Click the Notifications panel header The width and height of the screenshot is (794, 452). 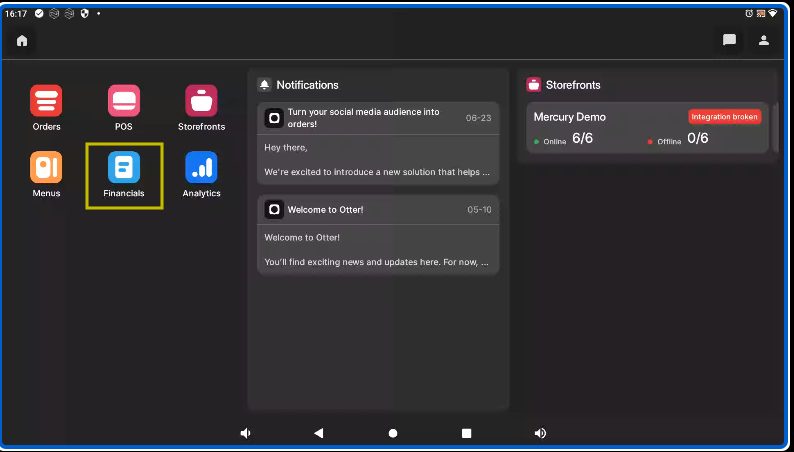[x=307, y=85]
